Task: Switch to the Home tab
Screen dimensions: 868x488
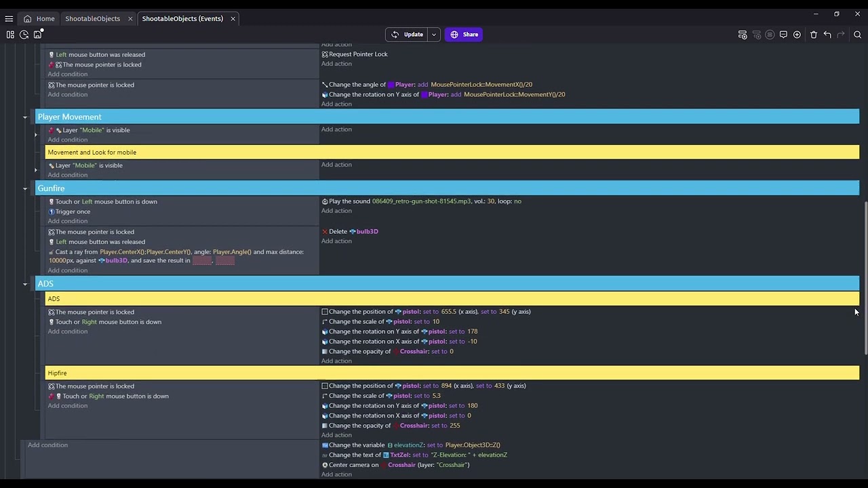Action: pyautogui.click(x=39, y=18)
